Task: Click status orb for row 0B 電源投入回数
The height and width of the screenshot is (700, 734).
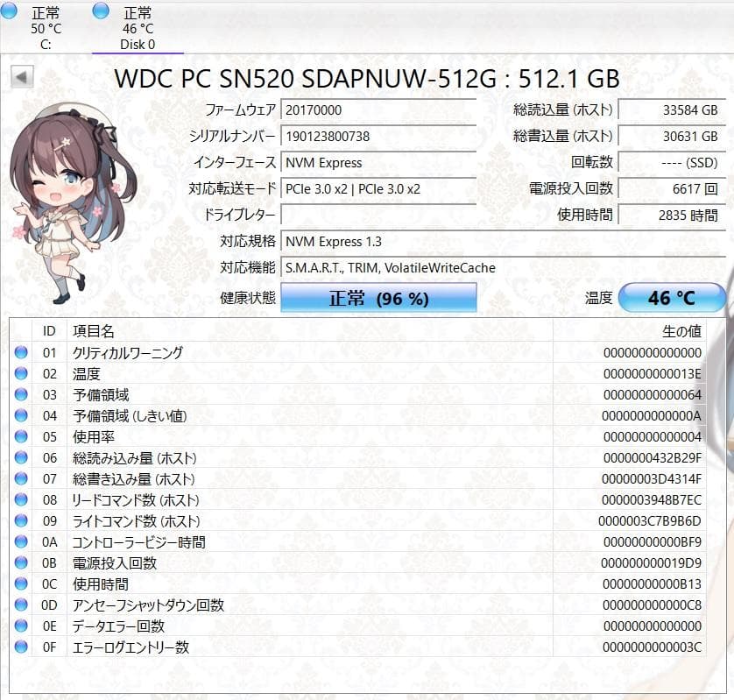Action: coord(21,562)
